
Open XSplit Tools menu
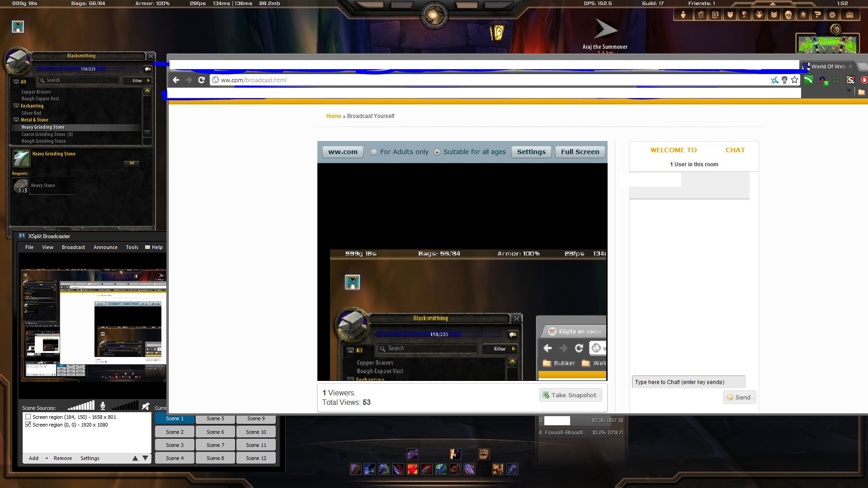click(x=132, y=247)
